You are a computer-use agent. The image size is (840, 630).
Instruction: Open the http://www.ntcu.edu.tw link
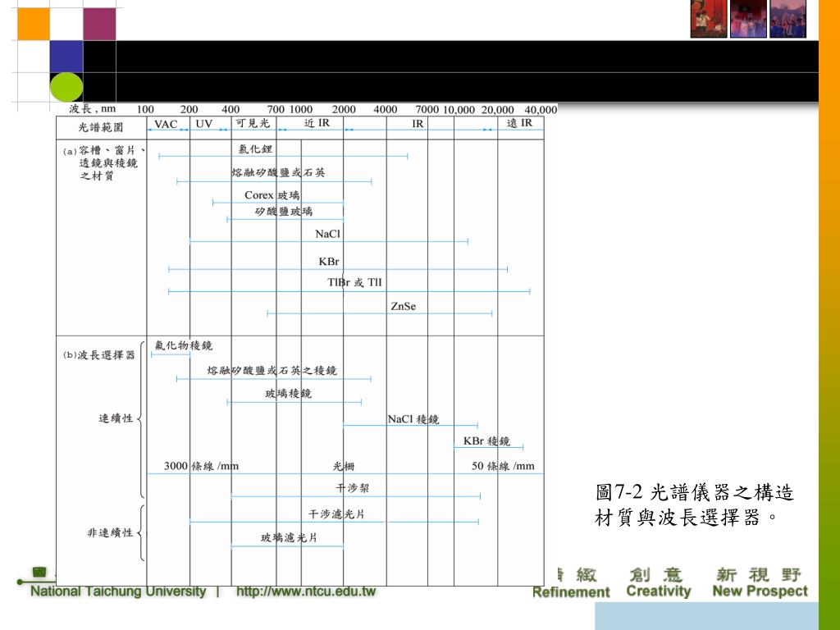tap(306, 591)
